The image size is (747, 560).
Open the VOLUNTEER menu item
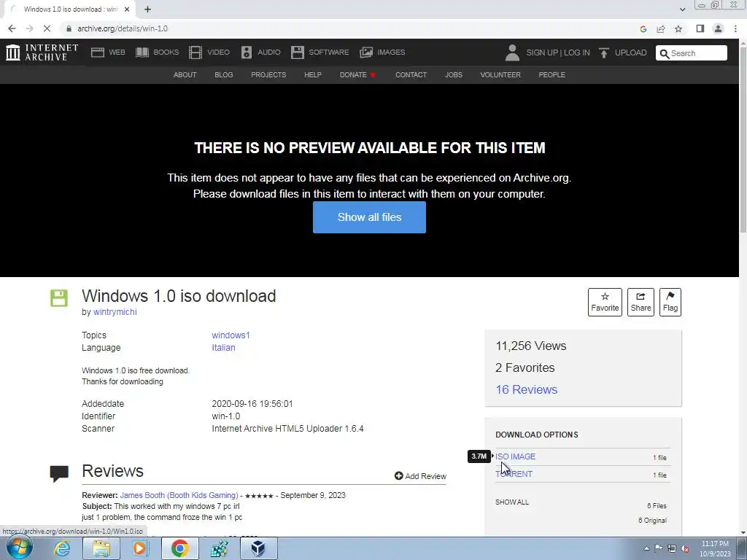tap(500, 75)
